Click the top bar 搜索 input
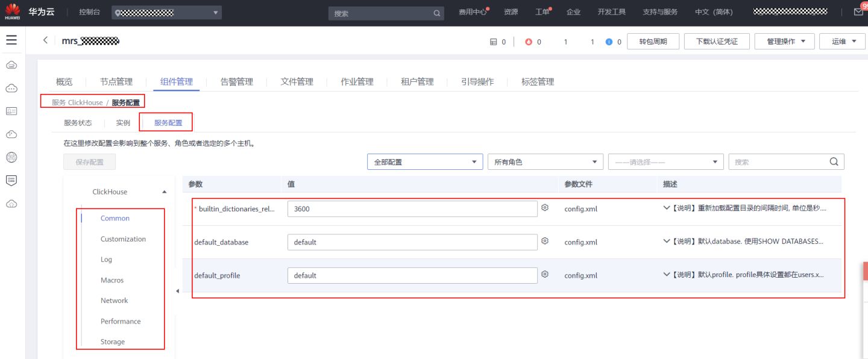868x359 pixels. click(386, 13)
